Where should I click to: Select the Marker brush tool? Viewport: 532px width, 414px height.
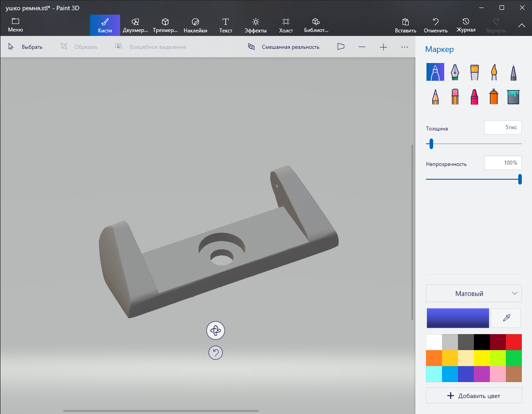point(435,72)
